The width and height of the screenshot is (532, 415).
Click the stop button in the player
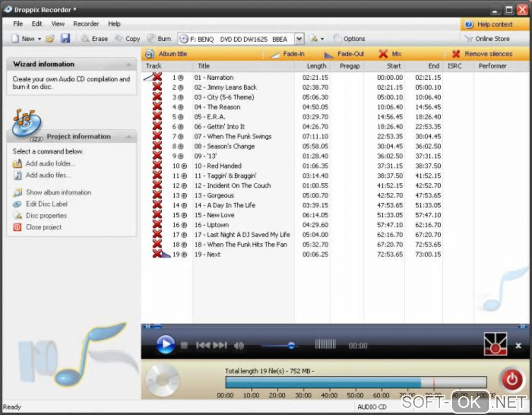pyautogui.click(x=184, y=346)
